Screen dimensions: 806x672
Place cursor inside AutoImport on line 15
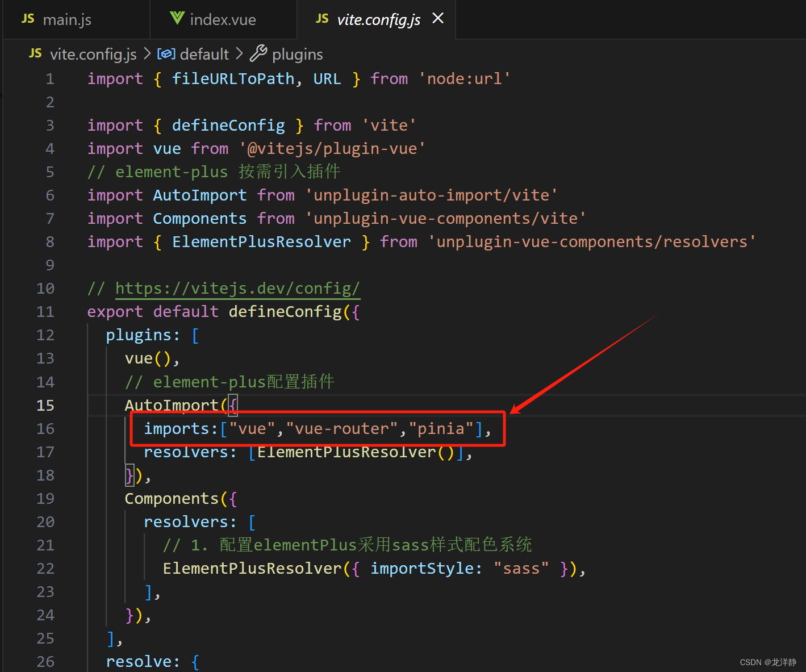pyautogui.click(x=172, y=405)
